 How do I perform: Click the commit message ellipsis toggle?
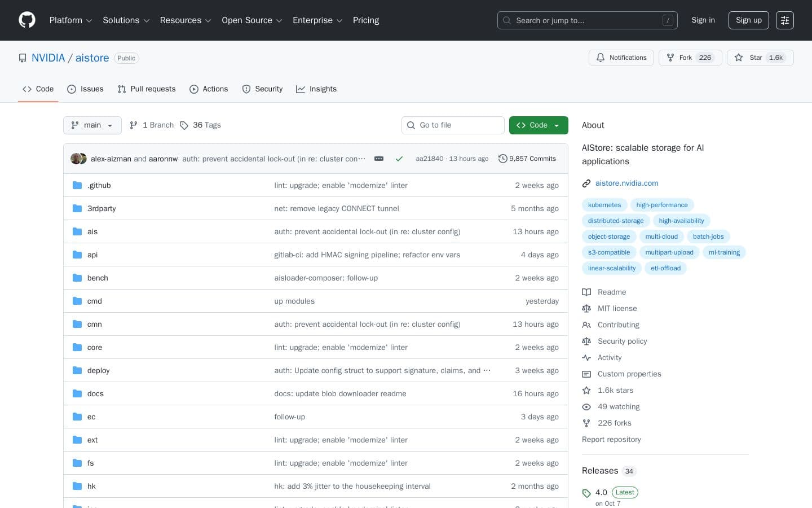point(378,159)
